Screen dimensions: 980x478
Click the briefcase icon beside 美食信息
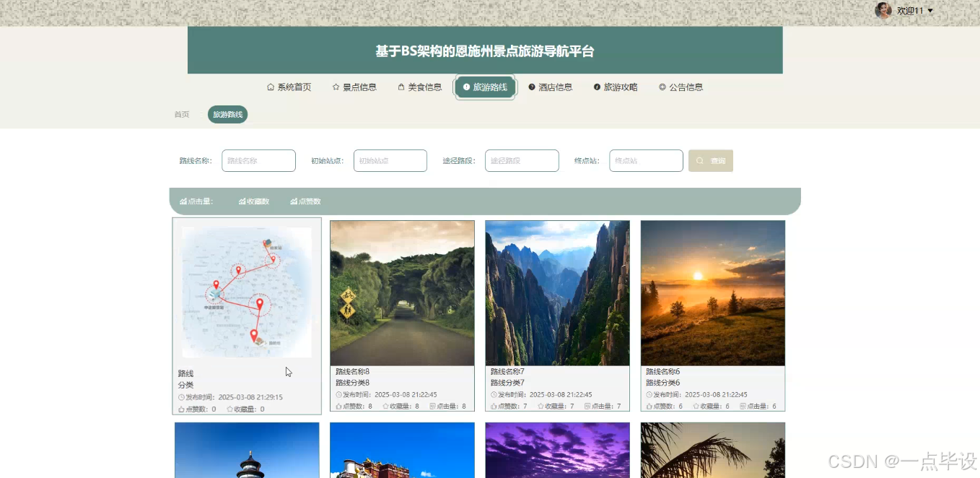(x=401, y=87)
